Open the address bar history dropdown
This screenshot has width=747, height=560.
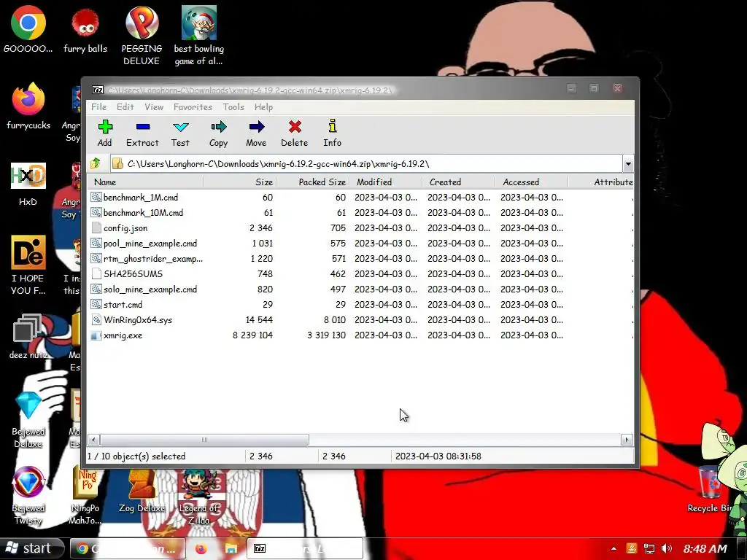(x=628, y=164)
